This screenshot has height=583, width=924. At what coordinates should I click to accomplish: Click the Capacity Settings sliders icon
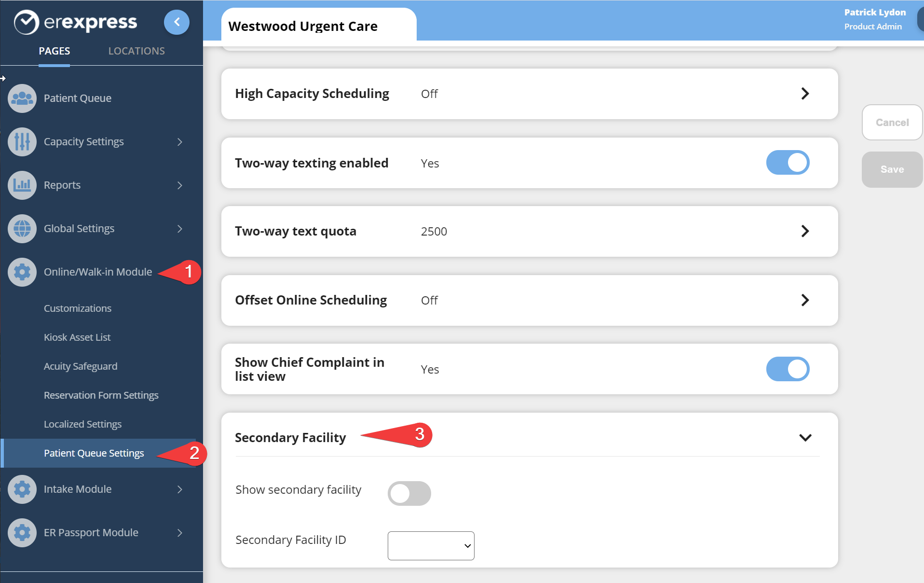(22, 142)
